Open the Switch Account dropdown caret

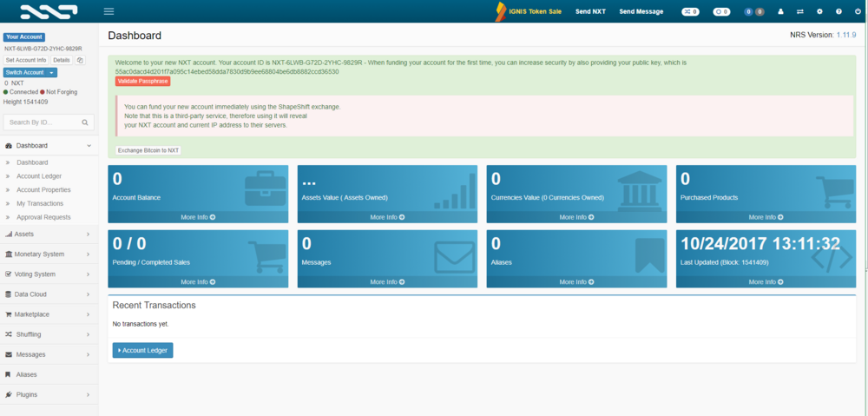point(51,73)
